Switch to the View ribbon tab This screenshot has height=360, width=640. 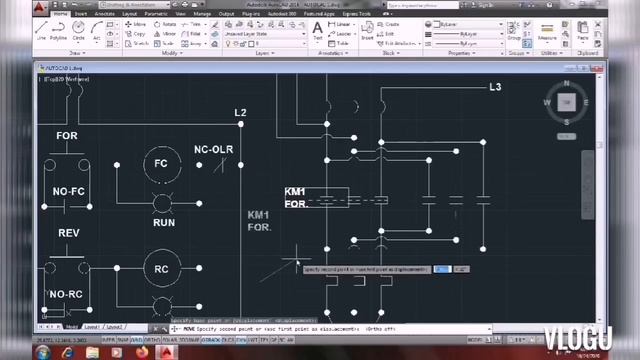180,14
